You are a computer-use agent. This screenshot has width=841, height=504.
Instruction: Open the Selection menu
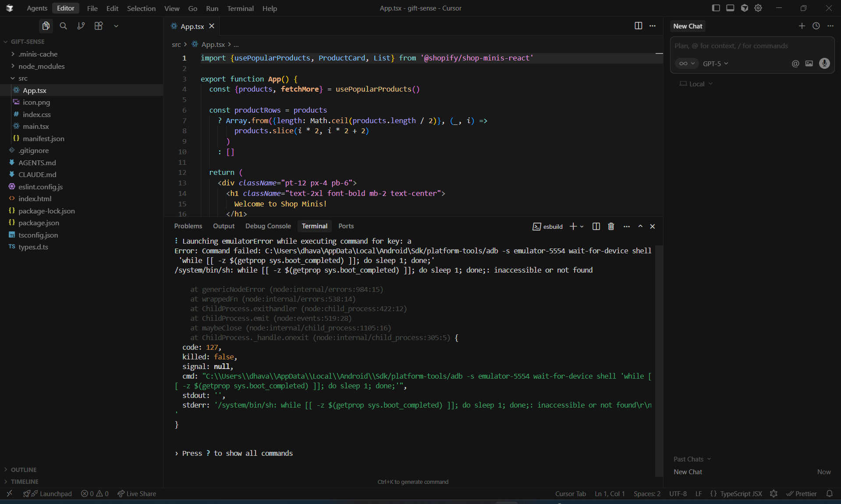[141, 8]
